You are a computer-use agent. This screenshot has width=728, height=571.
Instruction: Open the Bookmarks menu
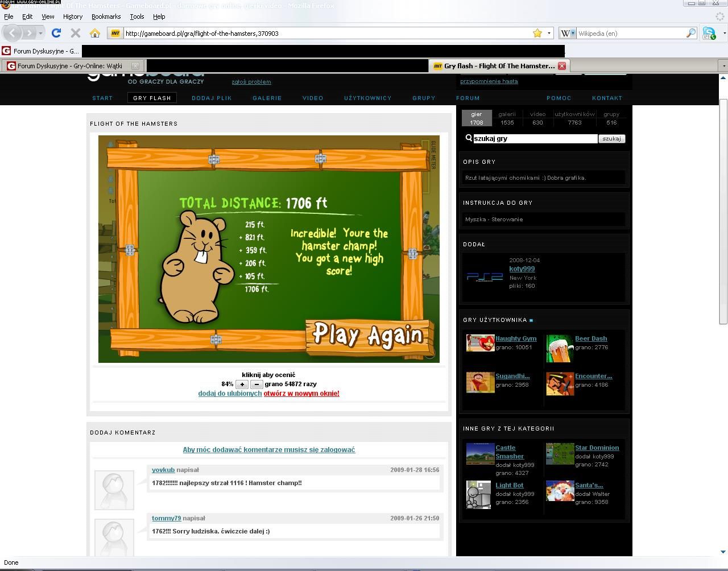tap(106, 16)
